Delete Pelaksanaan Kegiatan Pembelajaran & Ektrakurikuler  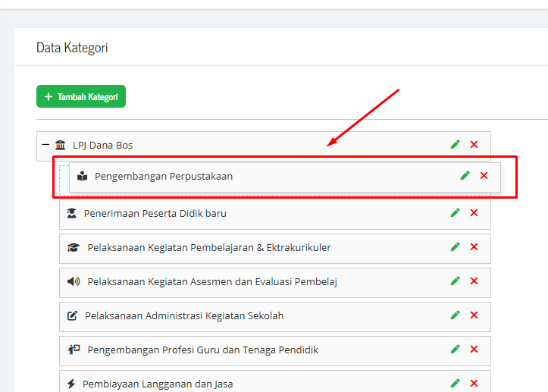pos(474,247)
